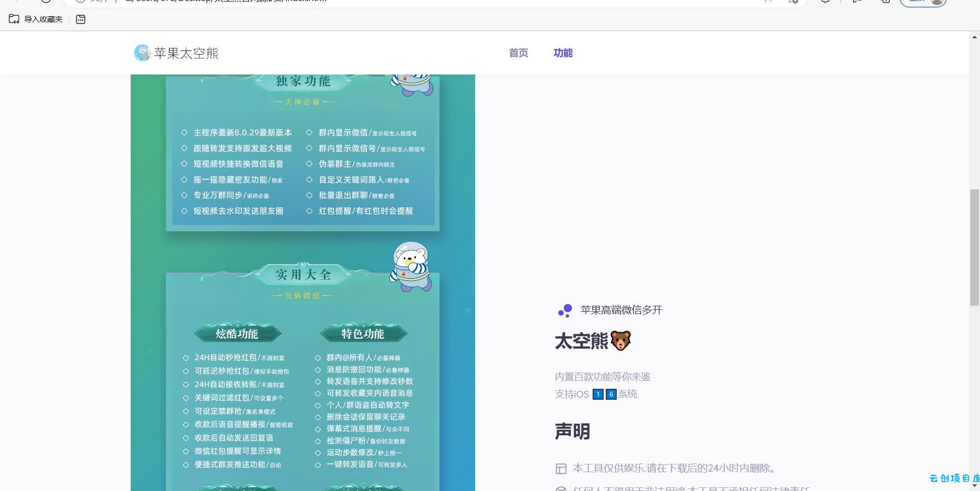Viewport: 980px width, 491px height.
Task: Click the blue "1" badge after 支持iOS
Action: [x=598, y=394]
